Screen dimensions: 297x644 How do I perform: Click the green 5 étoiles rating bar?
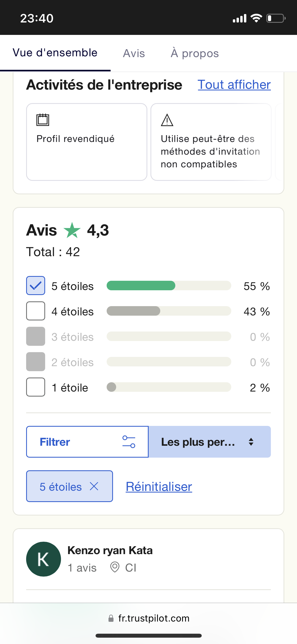coord(141,286)
